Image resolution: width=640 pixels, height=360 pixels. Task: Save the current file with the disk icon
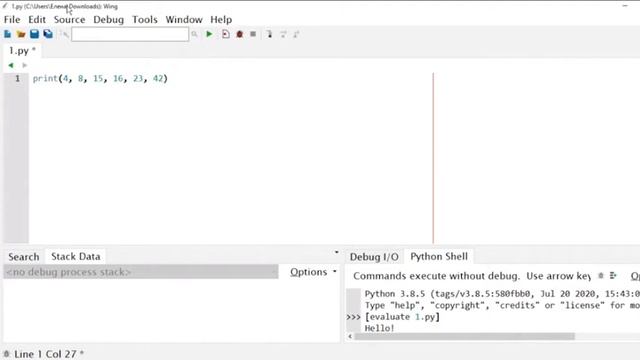point(34,34)
